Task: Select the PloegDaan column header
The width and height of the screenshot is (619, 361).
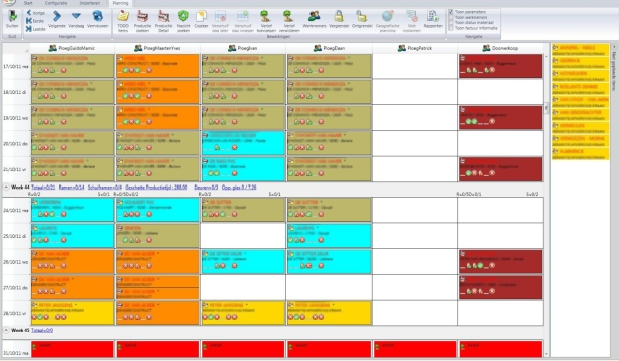Action: coord(329,48)
